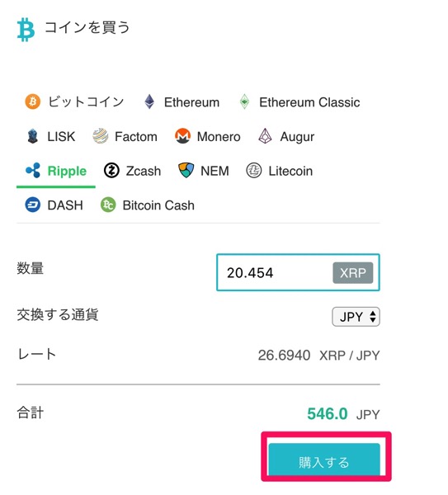Click the Factom globe icon
Screen dimensions: 448x495
101,136
